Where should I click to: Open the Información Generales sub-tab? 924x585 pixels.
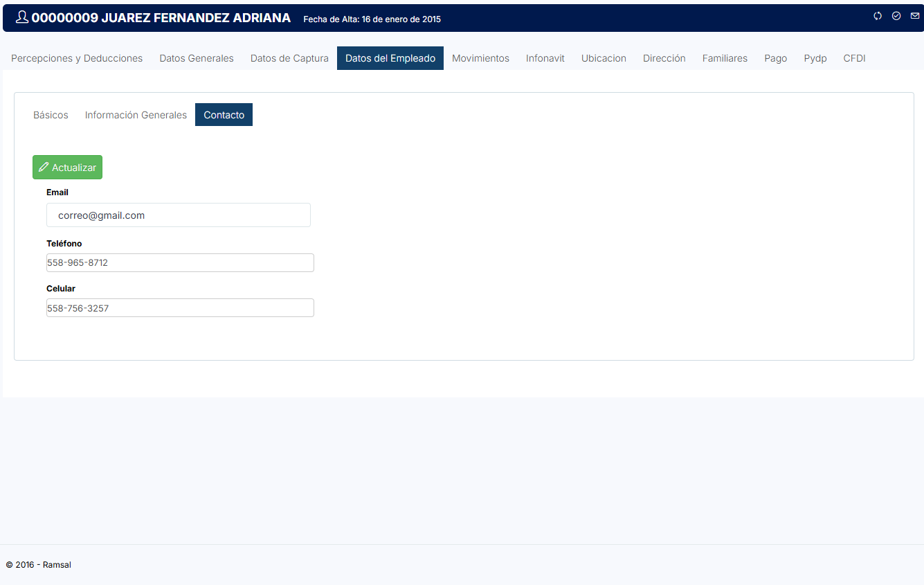(136, 115)
